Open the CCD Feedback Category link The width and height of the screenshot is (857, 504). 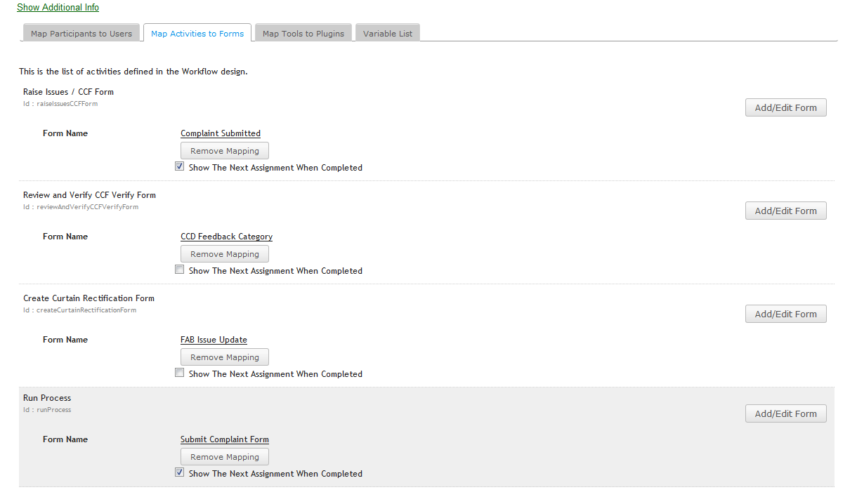point(226,237)
